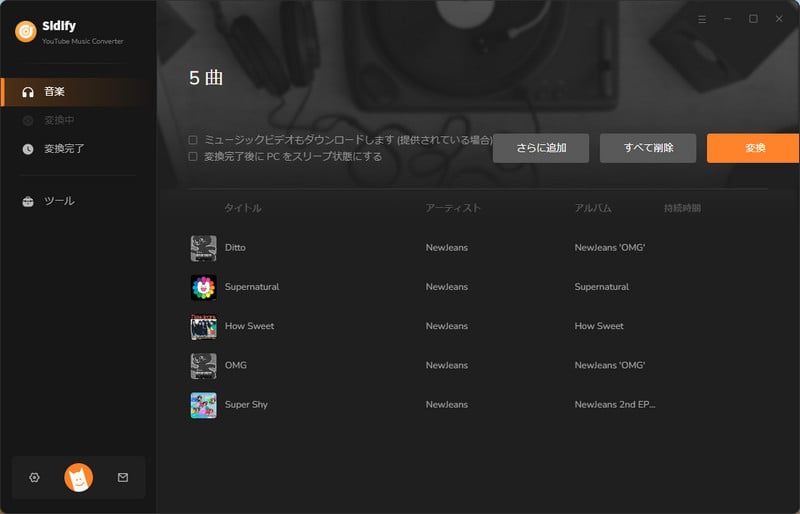Click NewJeans 'OMG' album in Ditto row

click(x=610, y=248)
